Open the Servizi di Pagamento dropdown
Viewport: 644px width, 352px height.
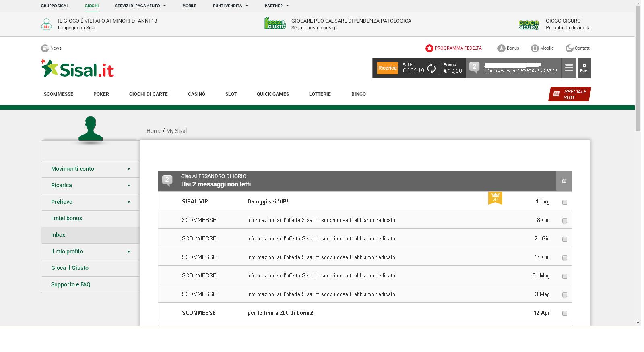(140, 6)
